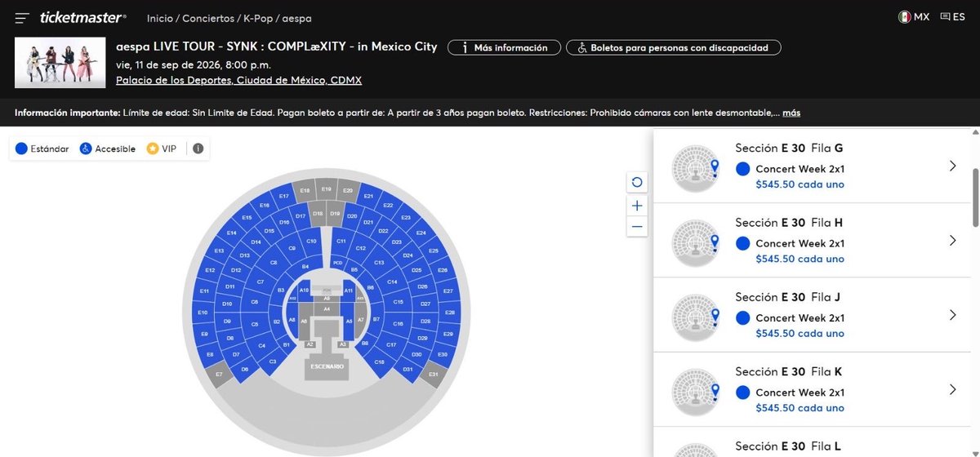The width and height of the screenshot is (980, 457).
Task: Click aespa in the breadcrumb
Action: coord(297,18)
